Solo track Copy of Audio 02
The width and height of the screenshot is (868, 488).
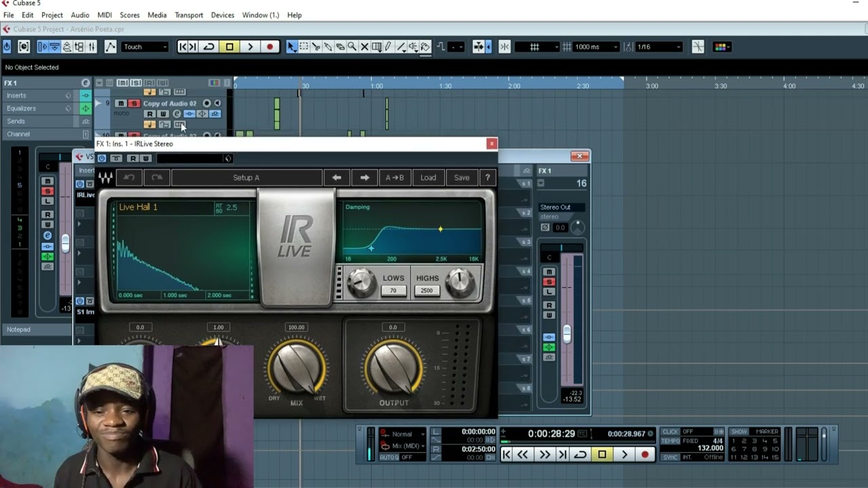(x=134, y=103)
